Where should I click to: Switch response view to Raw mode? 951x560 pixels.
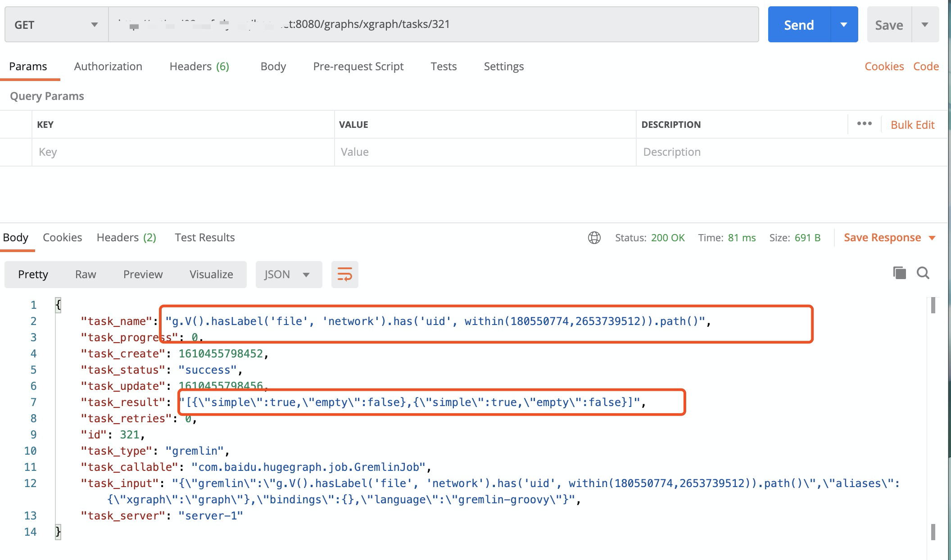point(85,274)
